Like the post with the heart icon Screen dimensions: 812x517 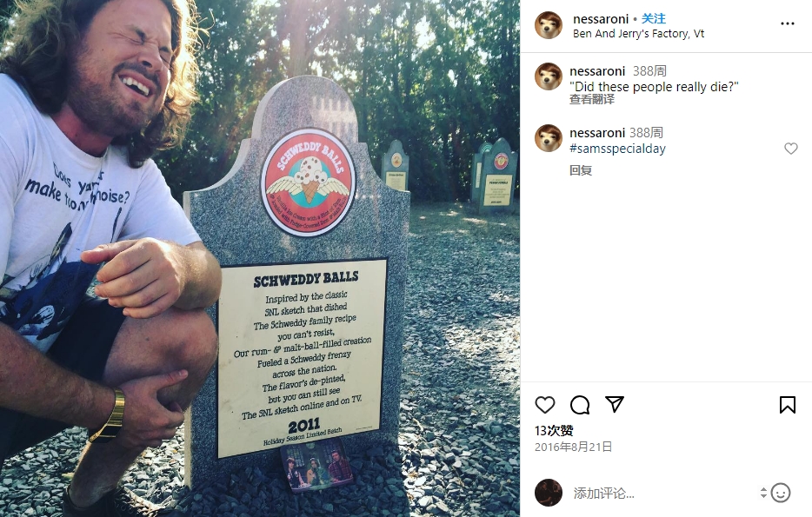click(545, 405)
